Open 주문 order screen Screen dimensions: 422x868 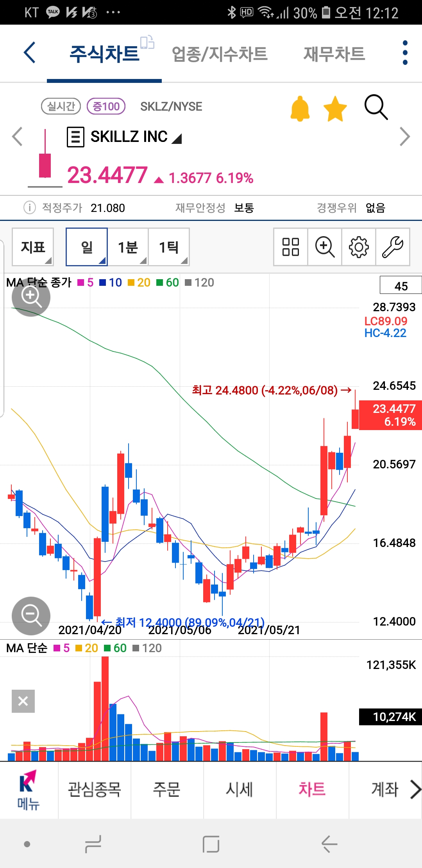point(167,789)
